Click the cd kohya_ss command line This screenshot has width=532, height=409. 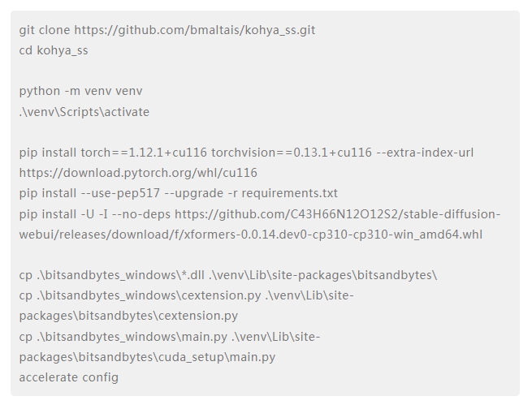coord(54,50)
